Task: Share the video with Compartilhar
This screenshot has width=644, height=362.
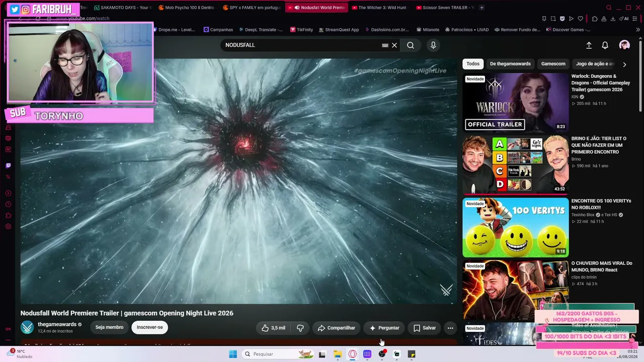Action: [337, 328]
